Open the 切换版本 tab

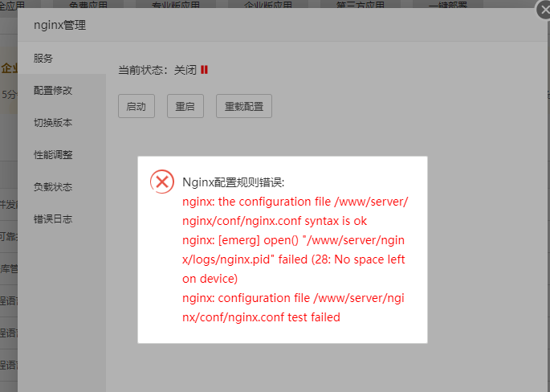[x=61, y=122]
